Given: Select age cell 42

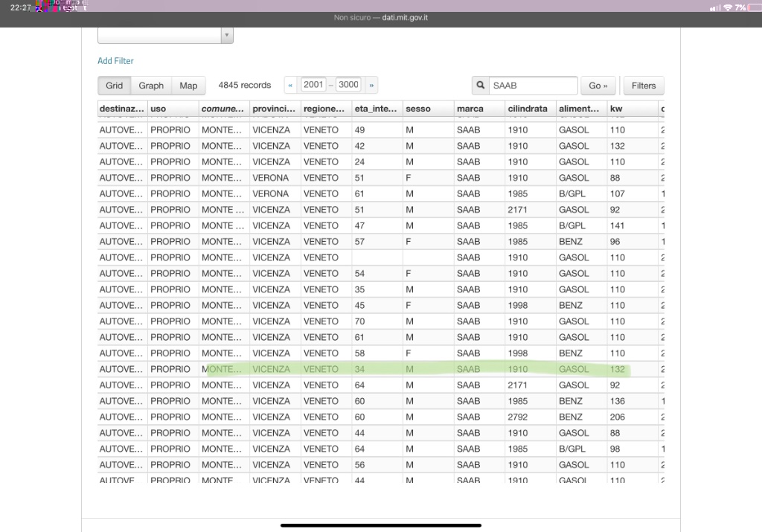Looking at the screenshot, I should point(377,146).
